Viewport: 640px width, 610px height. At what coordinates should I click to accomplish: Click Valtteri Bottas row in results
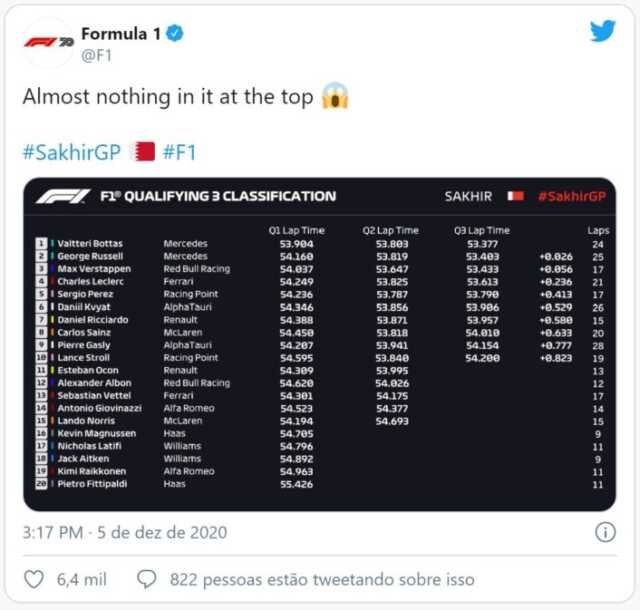click(100, 243)
